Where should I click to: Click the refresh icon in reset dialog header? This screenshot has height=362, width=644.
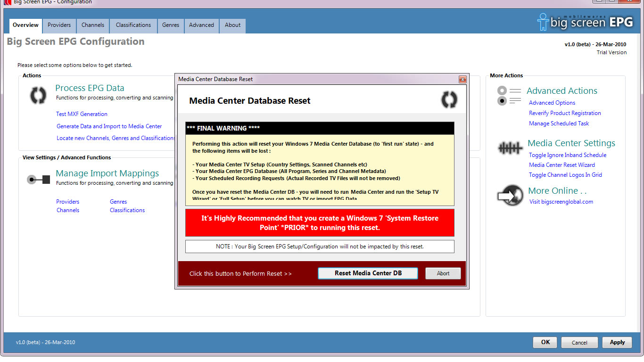click(x=449, y=100)
